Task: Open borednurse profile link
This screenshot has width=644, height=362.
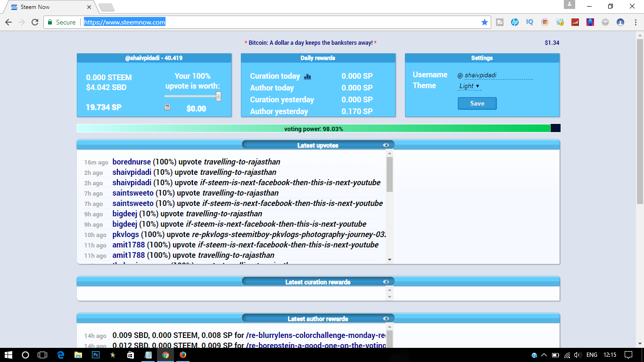Action: [132, 162]
